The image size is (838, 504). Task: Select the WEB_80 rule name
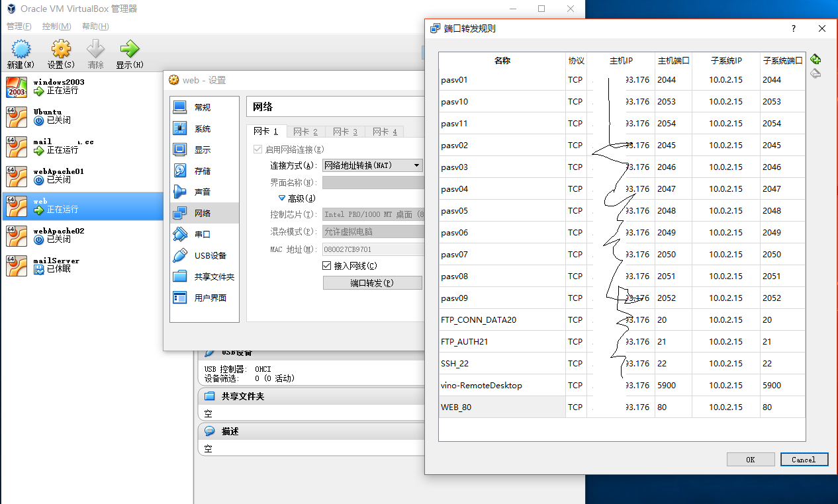coord(502,407)
